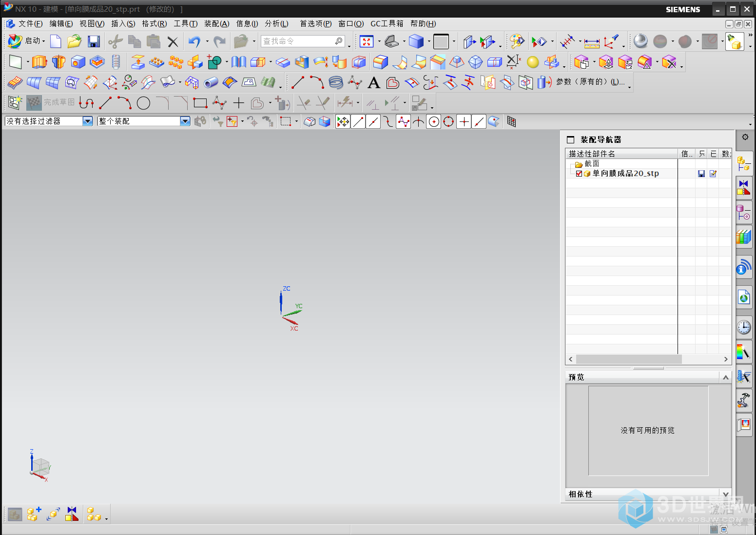
Task: Pick the Text curve tool
Action: [374, 82]
